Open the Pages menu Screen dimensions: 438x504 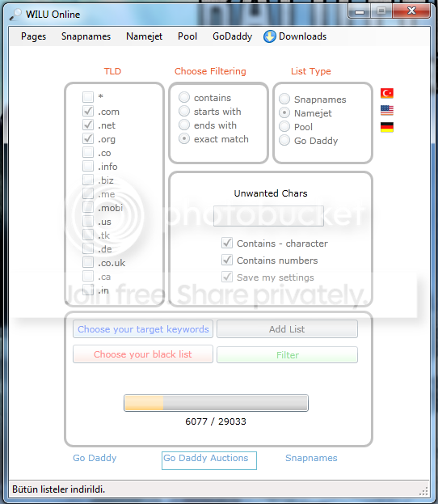coord(33,36)
